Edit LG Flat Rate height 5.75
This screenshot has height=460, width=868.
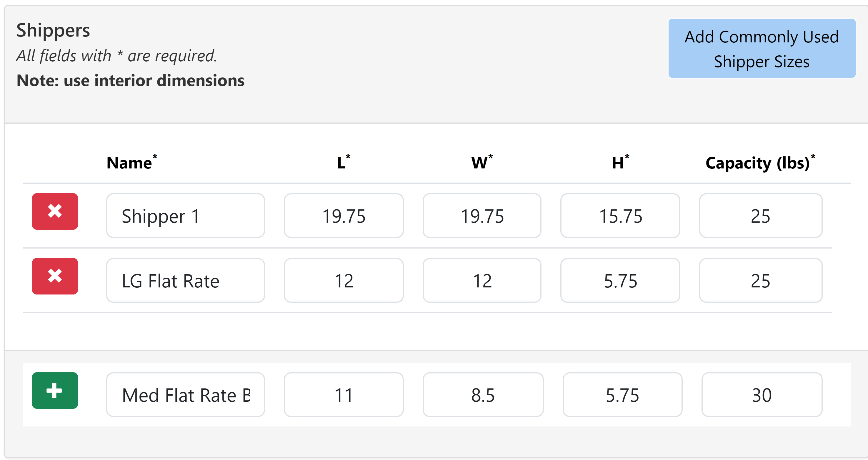(620, 281)
